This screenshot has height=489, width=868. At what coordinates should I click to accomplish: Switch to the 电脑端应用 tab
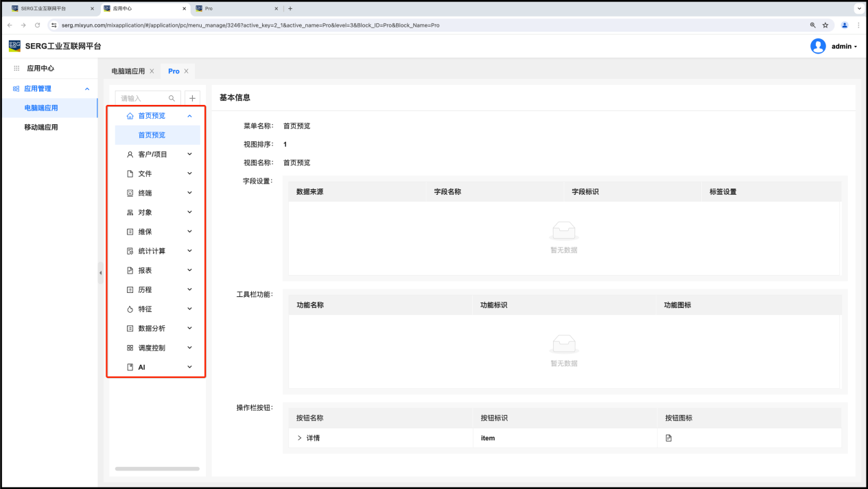[x=128, y=71]
